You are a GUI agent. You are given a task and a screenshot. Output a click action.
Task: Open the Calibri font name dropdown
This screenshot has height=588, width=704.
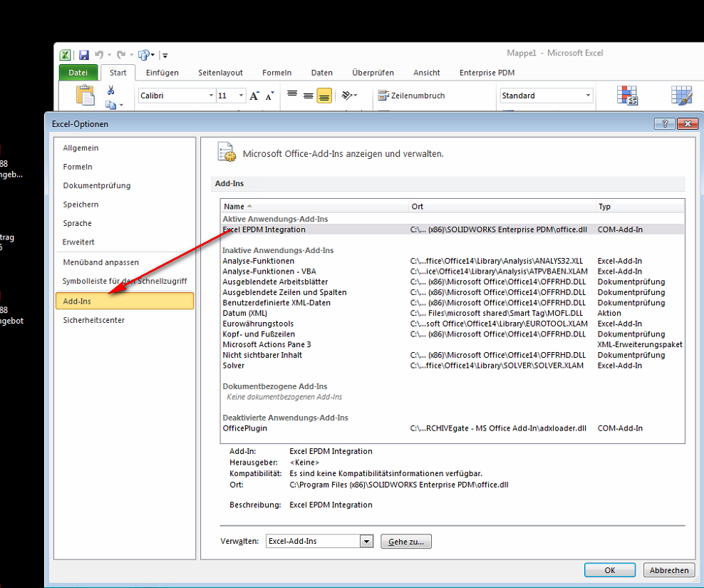point(211,96)
